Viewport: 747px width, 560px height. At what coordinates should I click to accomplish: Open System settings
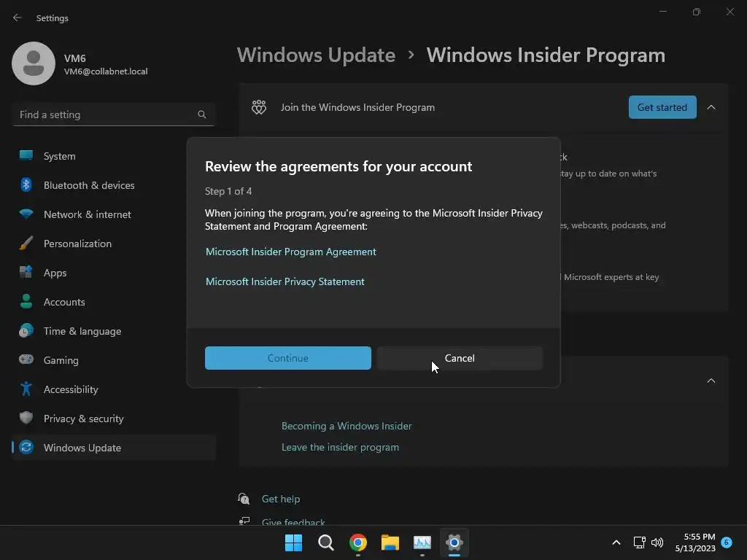pos(113,156)
